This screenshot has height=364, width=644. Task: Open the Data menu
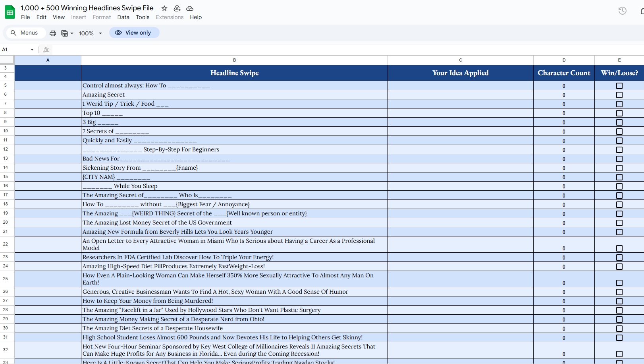(123, 17)
